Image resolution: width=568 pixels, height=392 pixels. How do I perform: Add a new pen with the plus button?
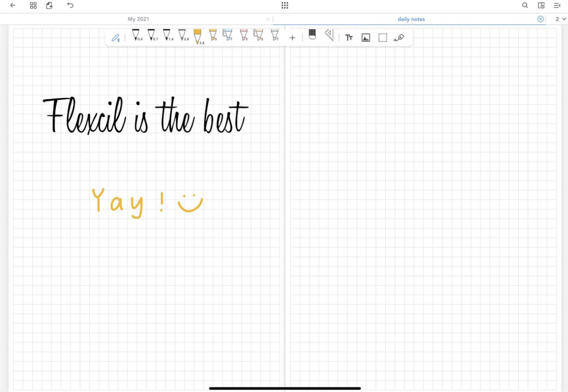(x=292, y=38)
